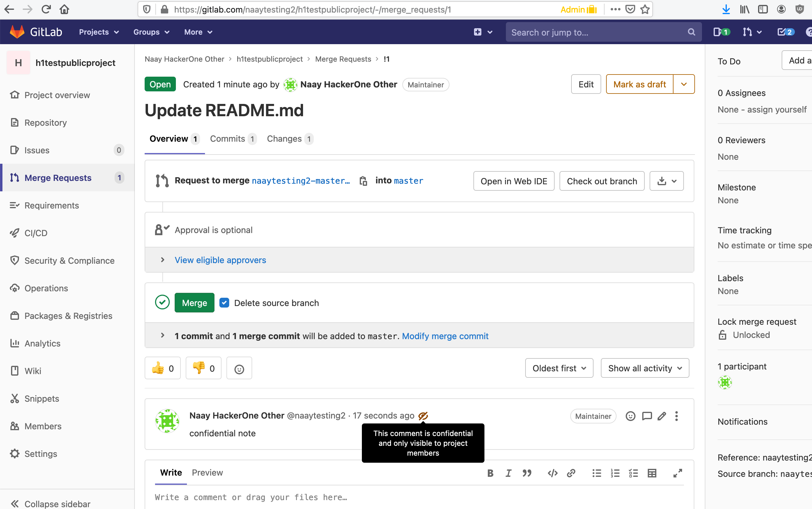This screenshot has width=812, height=509.
Task: Open the Show all activity dropdown
Action: click(x=645, y=368)
